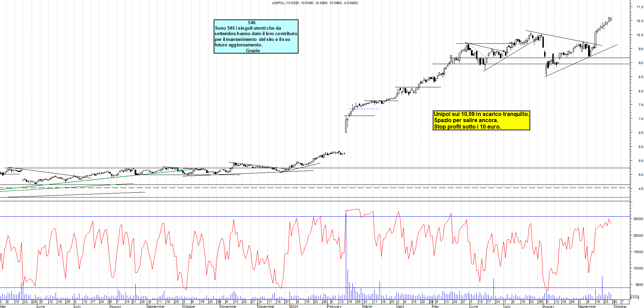Image resolution: width=644 pixels, height=308 pixels.
Task: Click 'futuro aggiornamento.' text line
Action: (239, 45)
